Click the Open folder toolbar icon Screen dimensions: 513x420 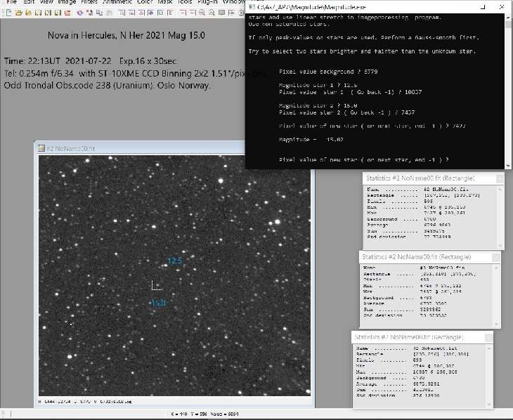click(18, 13)
